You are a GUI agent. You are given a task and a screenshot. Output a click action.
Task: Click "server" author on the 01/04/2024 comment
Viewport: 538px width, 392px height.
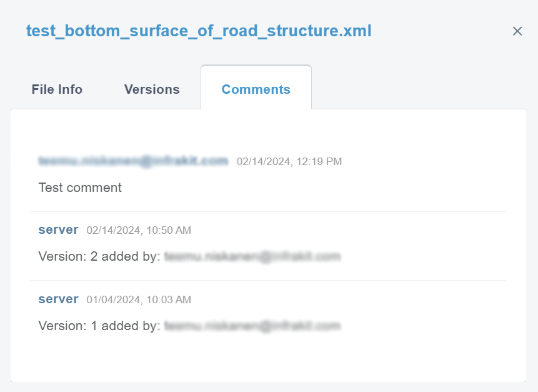58,299
